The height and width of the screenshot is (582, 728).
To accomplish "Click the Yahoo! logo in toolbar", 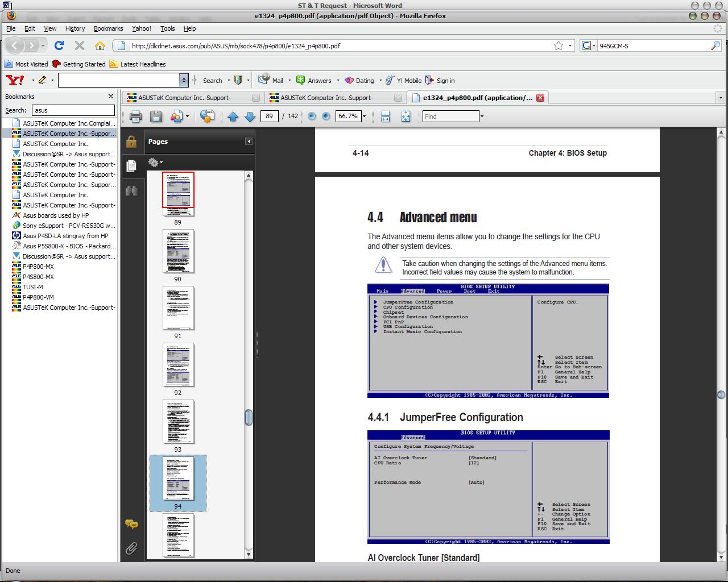I will [x=15, y=80].
